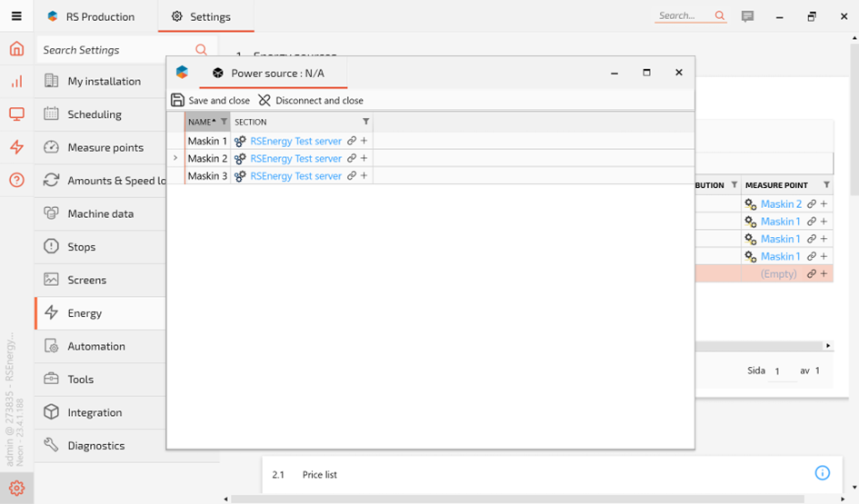Click the plus icon in Maskin 3 row

(x=365, y=176)
